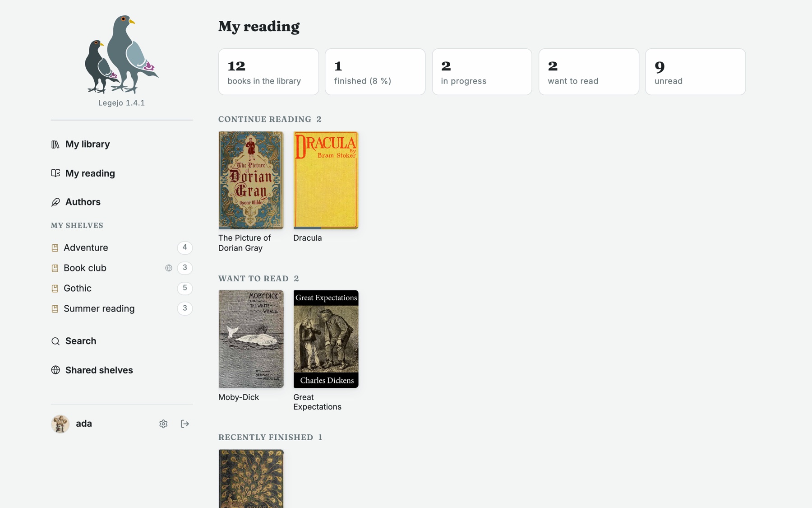Open the Book club shelf

pyautogui.click(x=85, y=268)
